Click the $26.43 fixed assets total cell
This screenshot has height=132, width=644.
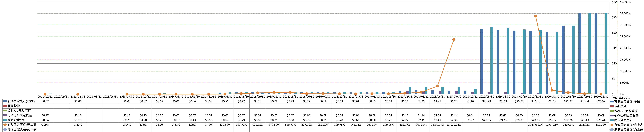pyautogui.click(x=585, y=120)
